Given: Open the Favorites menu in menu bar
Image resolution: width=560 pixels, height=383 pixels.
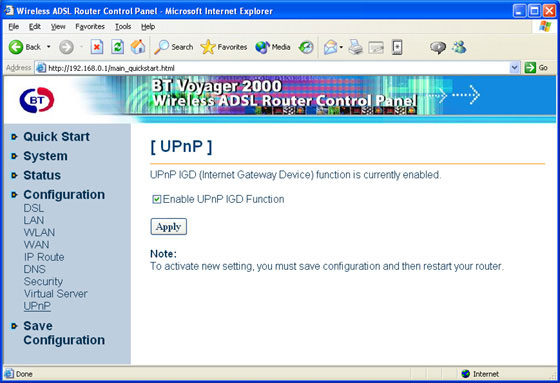Looking at the screenshot, I should (90, 26).
